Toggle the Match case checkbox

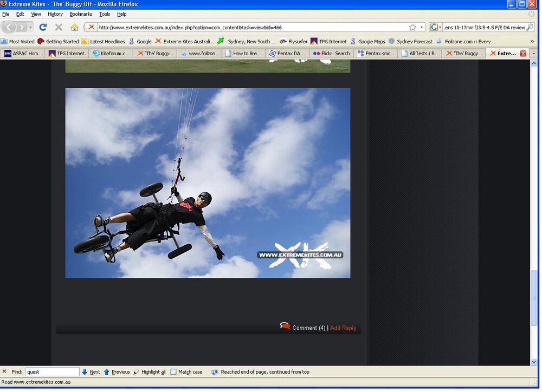click(173, 372)
